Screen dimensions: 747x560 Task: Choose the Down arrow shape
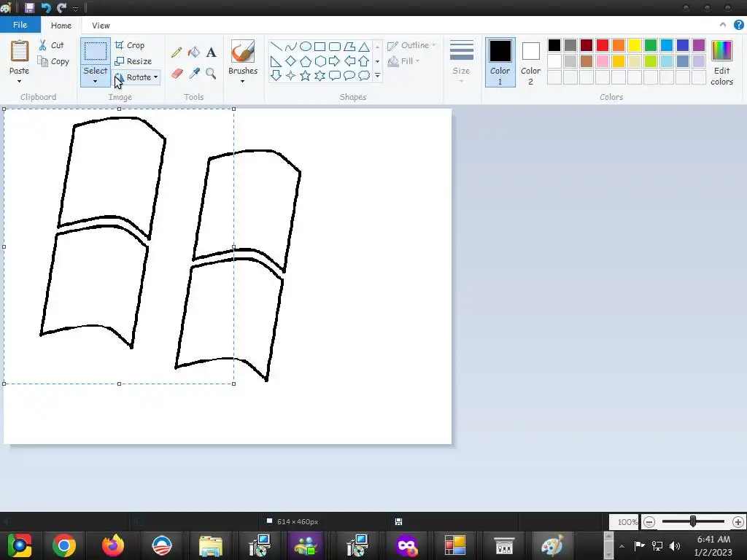[276, 75]
